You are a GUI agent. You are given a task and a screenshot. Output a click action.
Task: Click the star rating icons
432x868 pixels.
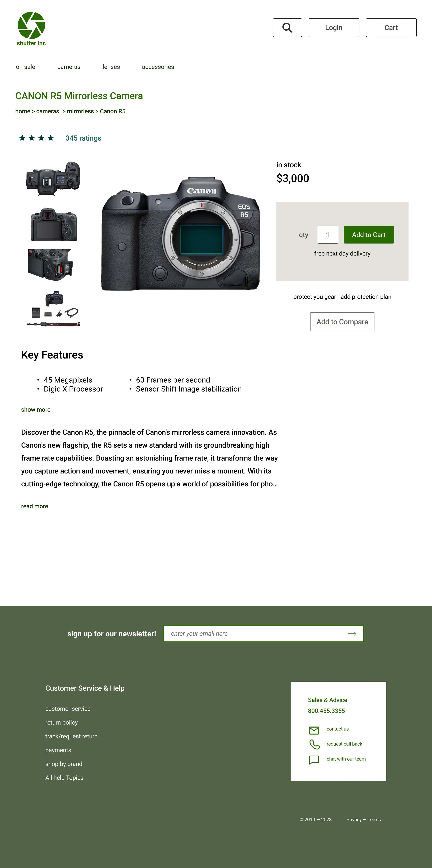[x=36, y=138]
